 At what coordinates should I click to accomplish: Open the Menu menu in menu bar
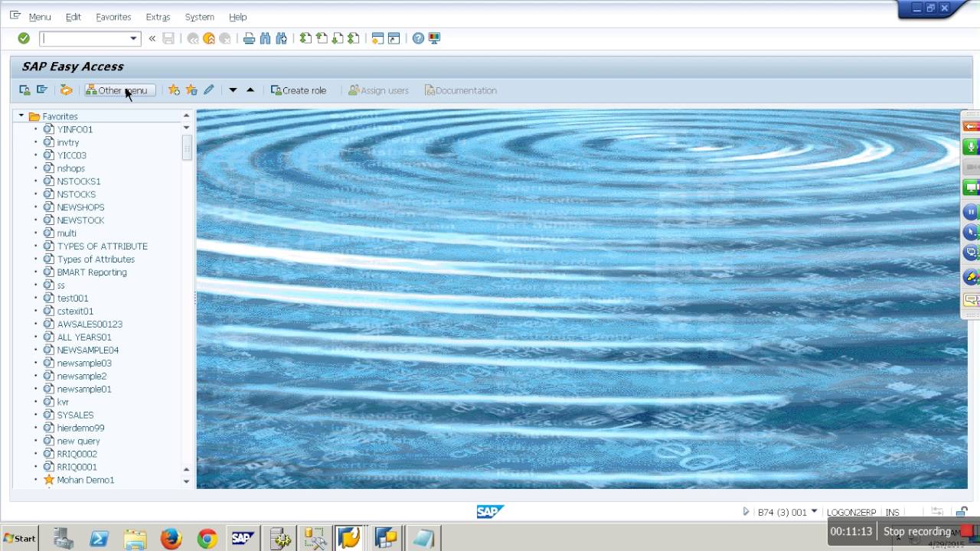40,17
